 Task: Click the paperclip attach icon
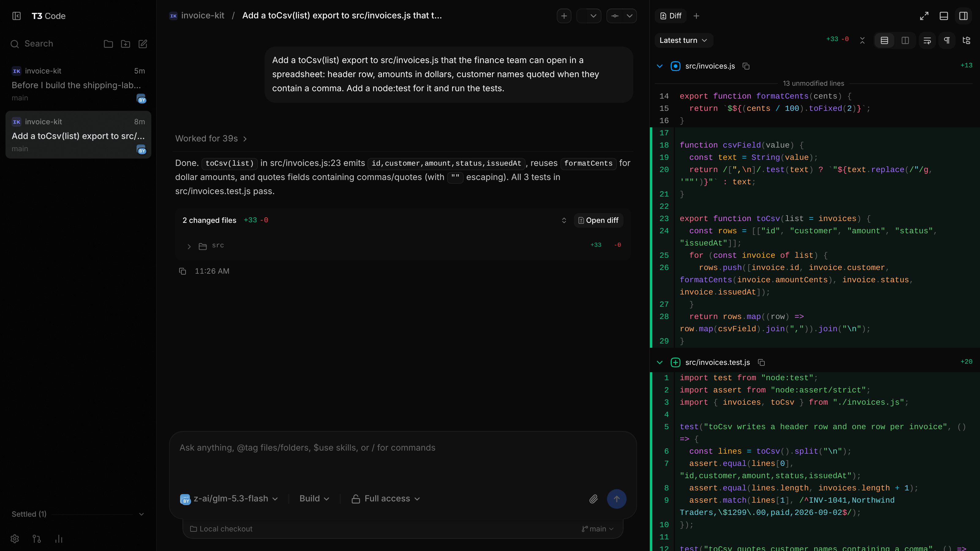(x=594, y=499)
